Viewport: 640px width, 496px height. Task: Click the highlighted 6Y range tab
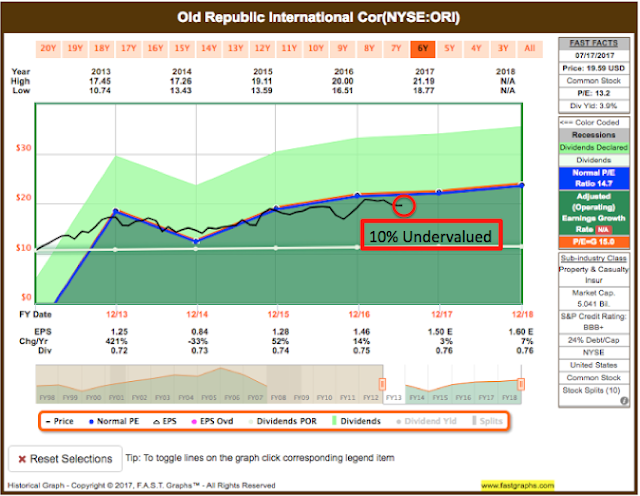coord(423,49)
